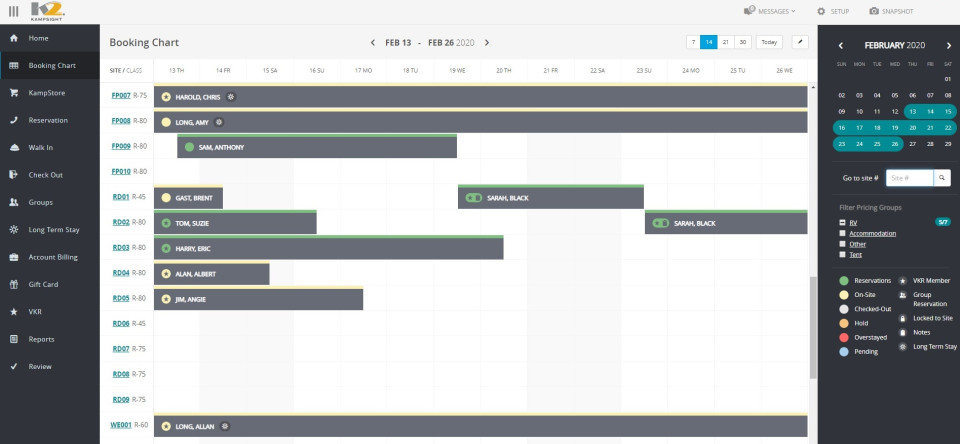The image size is (960, 444).
Task: Click the Walk In bell icon
Action: point(14,148)
